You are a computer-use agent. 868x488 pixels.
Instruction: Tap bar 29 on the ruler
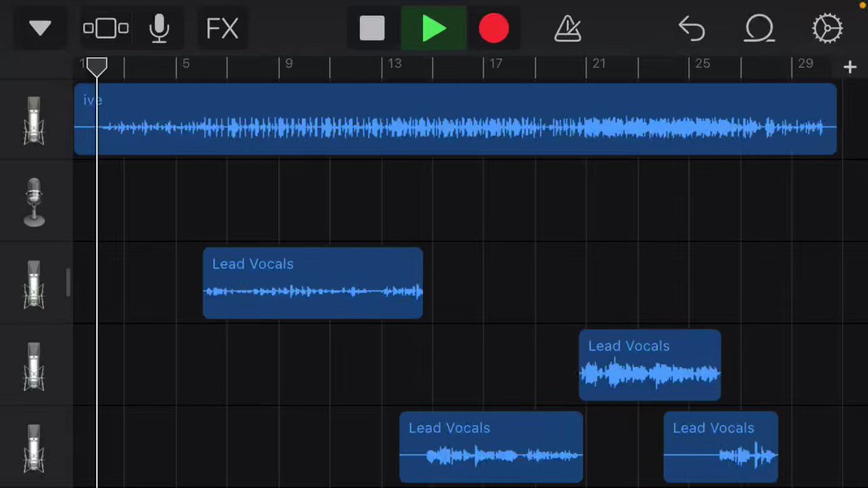805,64
